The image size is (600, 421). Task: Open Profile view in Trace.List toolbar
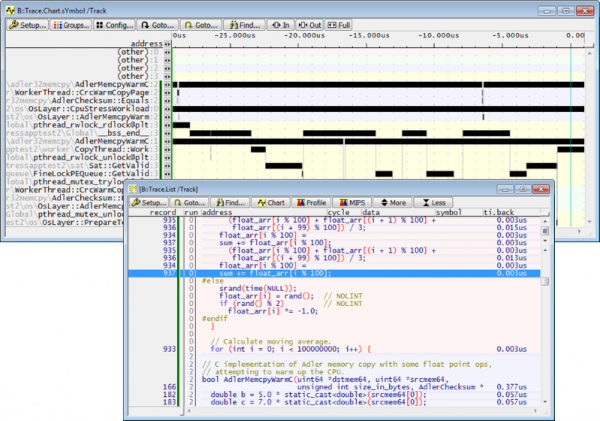pyautogui.click(x=311, y=201)
